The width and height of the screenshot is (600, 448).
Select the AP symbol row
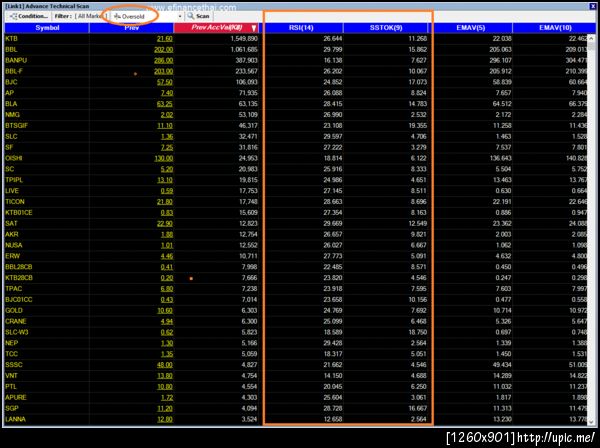click(x=295, y=93)
